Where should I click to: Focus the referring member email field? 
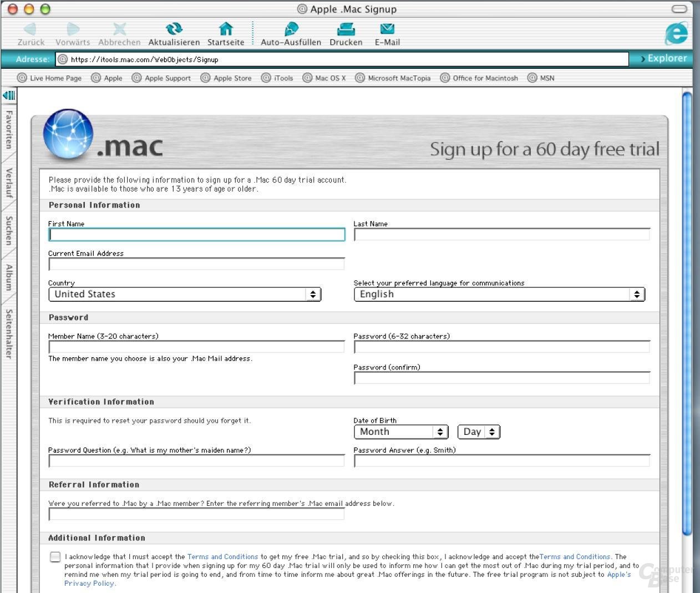coord(197,514)
